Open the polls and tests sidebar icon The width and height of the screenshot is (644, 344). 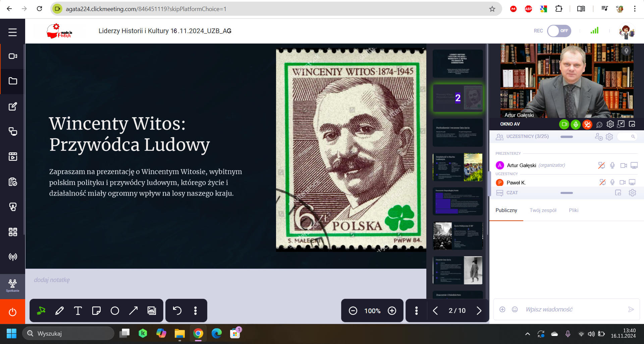(x=13, y=182)
